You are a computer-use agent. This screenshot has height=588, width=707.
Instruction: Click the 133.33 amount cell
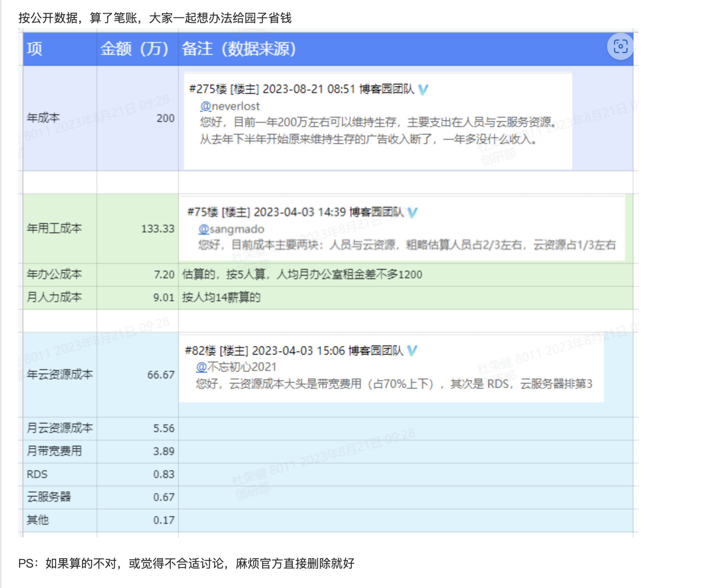tap(158, 229)
